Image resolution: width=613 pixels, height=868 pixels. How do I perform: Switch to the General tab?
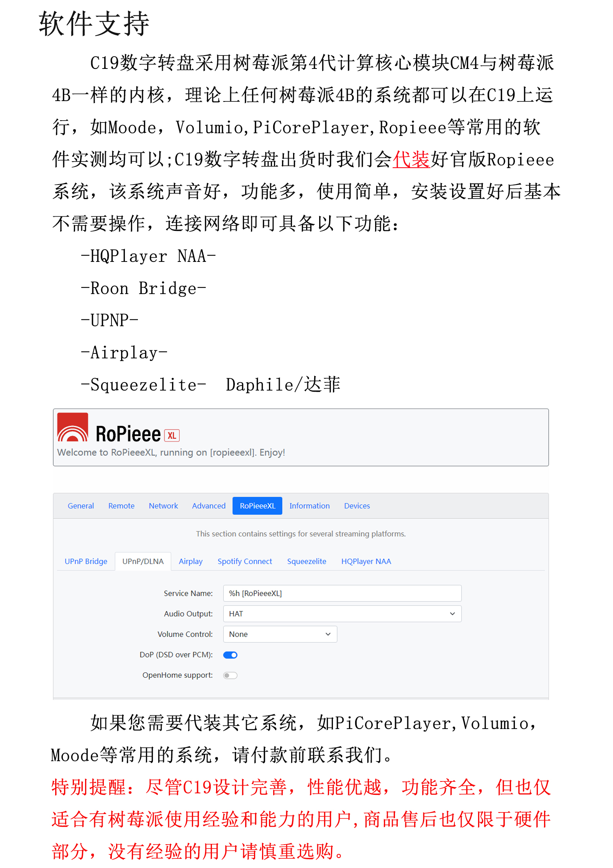81,506
